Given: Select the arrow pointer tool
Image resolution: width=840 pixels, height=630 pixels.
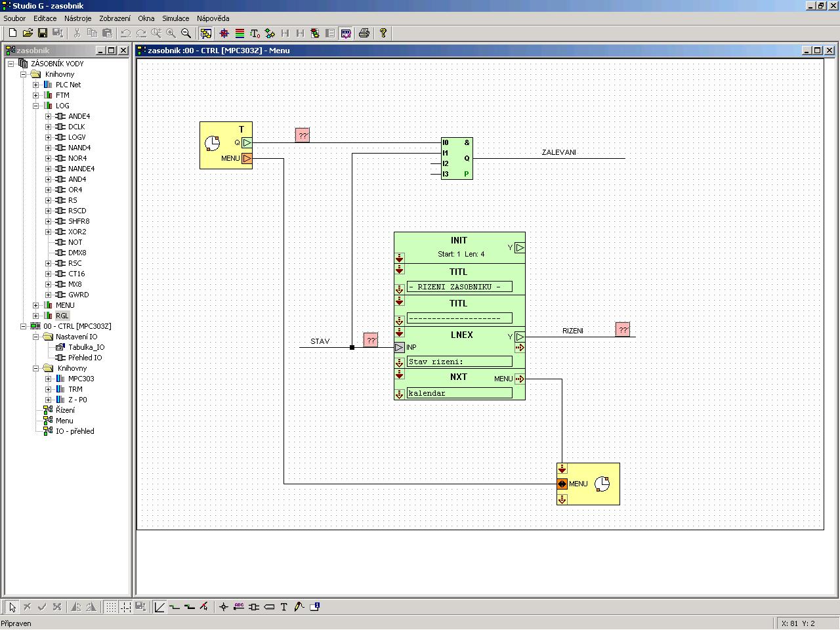Looking at the screenshot, I should (12, 607).
